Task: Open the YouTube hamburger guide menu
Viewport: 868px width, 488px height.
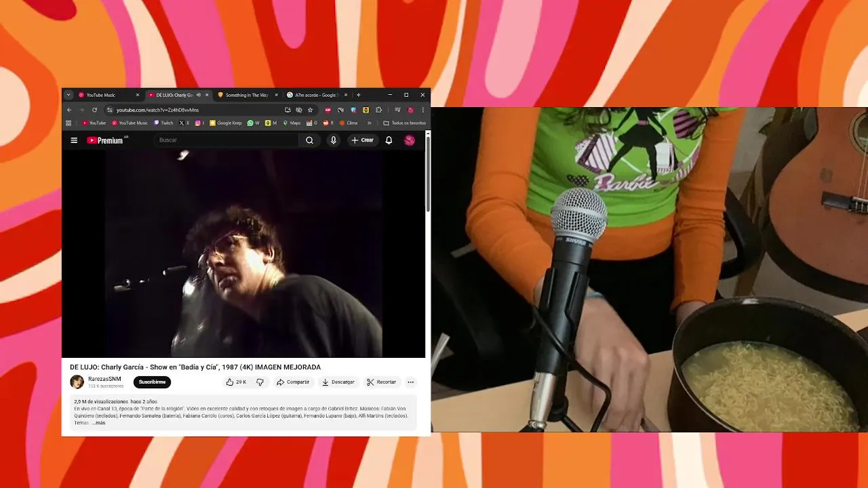Action: [x=74, y=140]
